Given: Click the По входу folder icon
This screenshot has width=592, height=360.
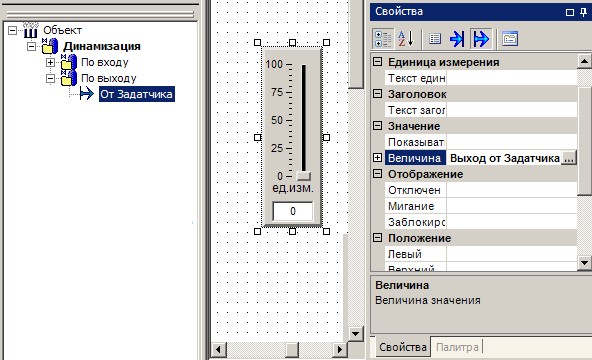Looking at the screenshot, I should pos(69,62).
